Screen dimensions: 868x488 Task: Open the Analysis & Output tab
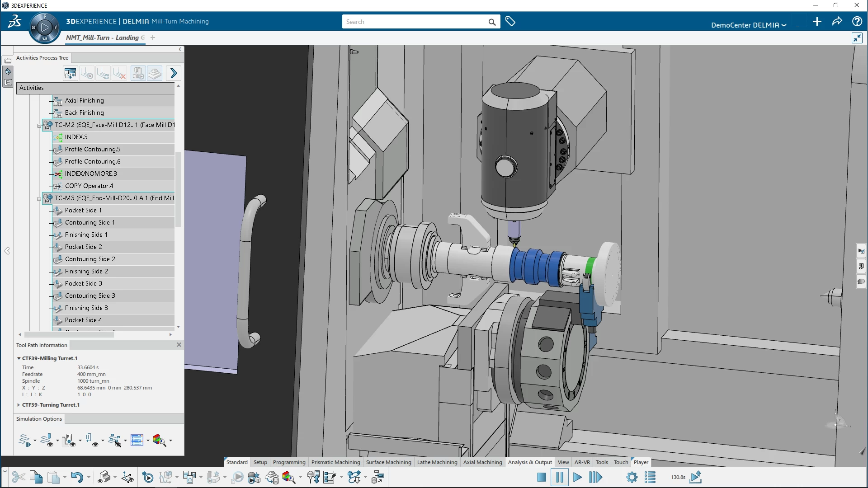click(529, 462)
